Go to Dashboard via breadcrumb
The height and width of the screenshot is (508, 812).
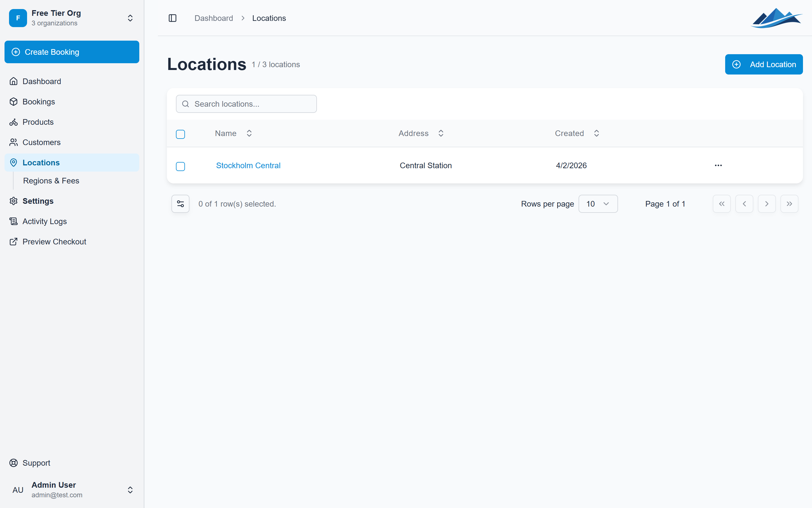214,18
